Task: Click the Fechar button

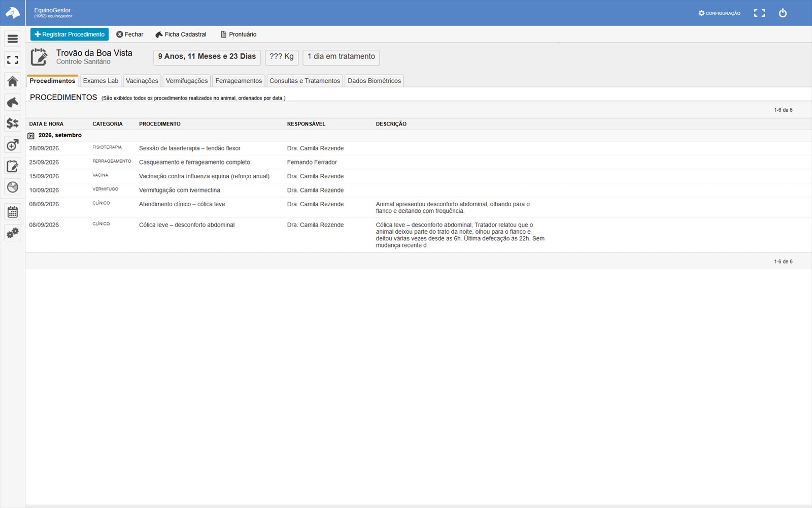Action: pos(130,35)
